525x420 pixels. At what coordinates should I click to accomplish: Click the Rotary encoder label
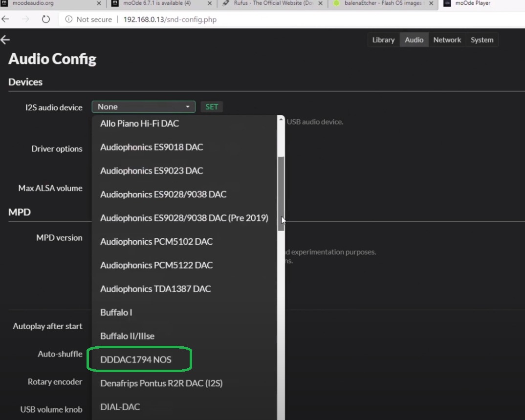tap(55, 382)
